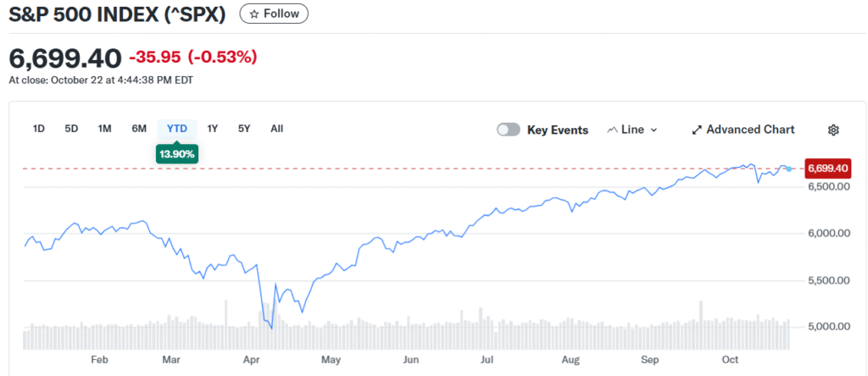Click the Advanced Chart expand arrows icon

[697, 130]
